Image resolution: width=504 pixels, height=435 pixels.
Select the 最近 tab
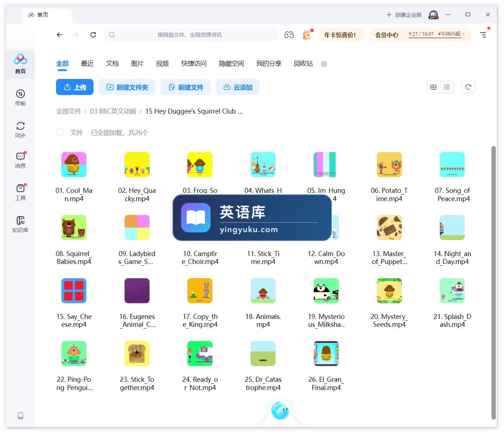coord(87,64)
